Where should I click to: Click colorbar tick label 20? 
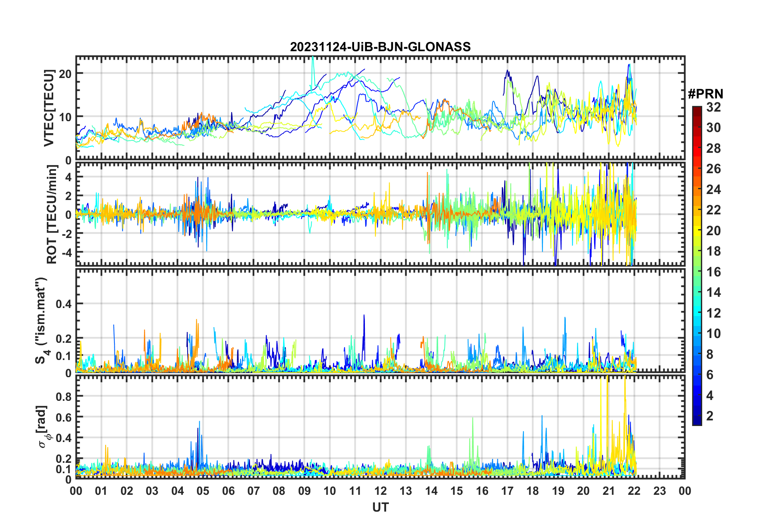713,231
